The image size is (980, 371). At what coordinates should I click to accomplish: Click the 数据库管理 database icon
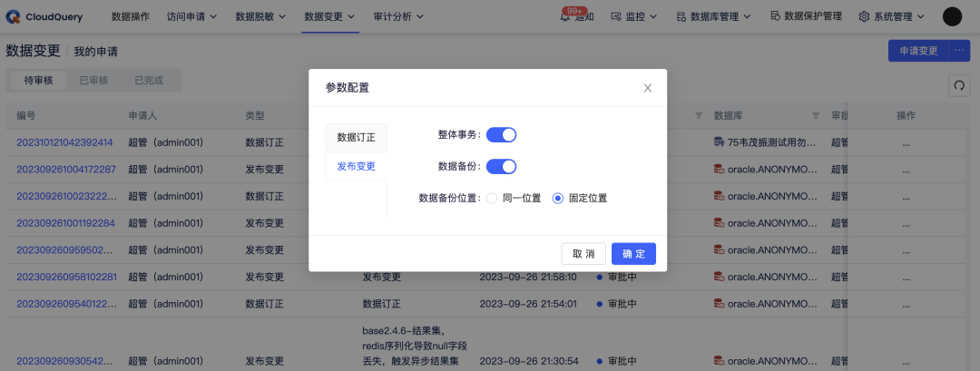pos(681,17)
